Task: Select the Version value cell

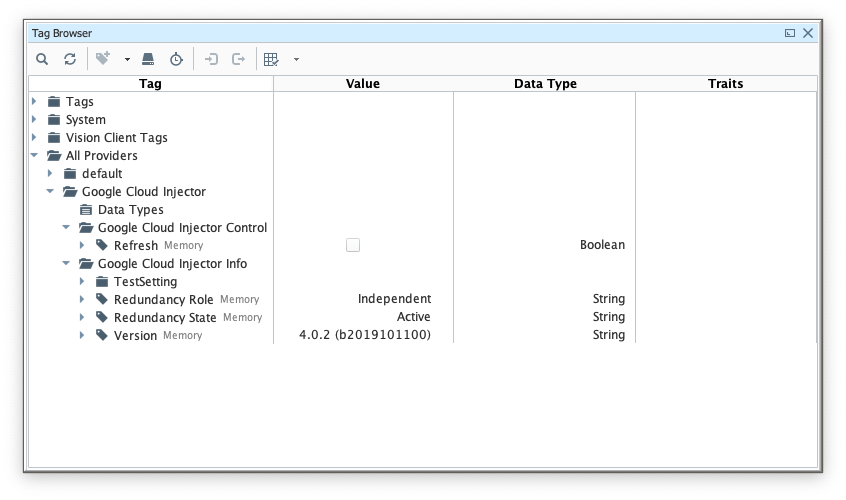Action: pyautogui.click(x=364, y=335)
